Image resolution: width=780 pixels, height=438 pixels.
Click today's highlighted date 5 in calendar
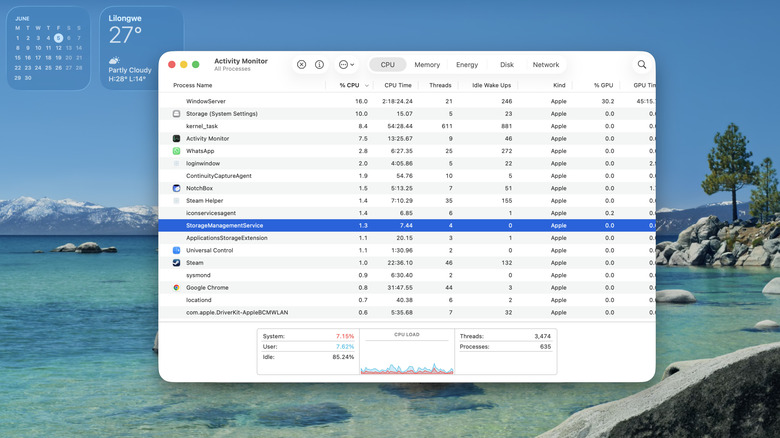(x=58, y=38)
